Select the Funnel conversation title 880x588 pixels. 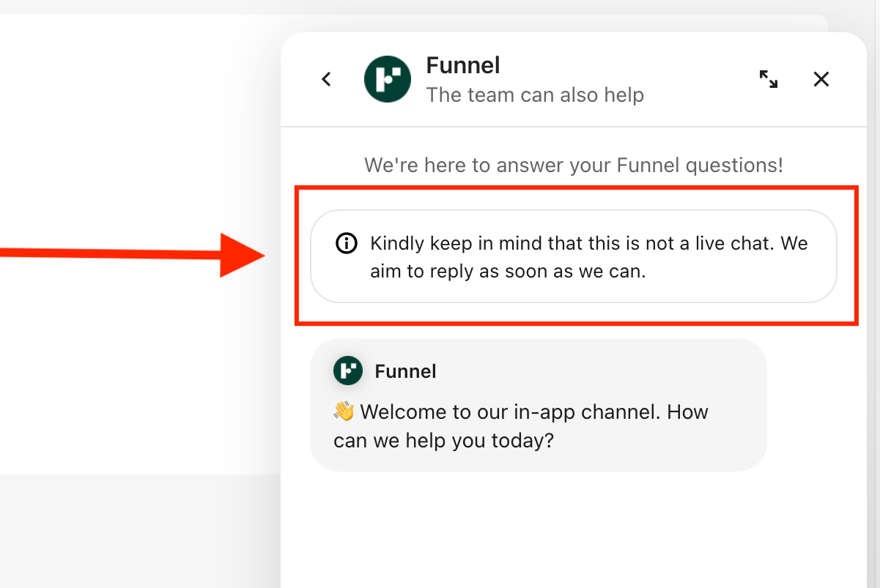point(462,65)
